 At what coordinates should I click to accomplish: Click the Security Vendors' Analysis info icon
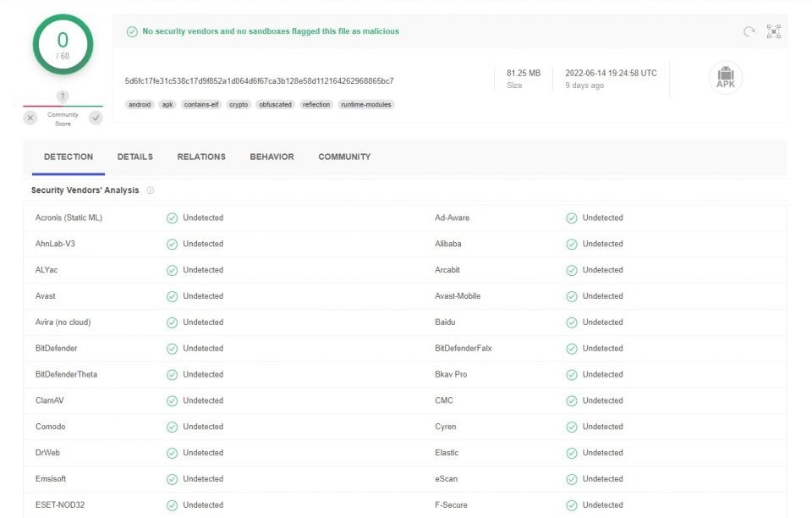pos(151,190)
